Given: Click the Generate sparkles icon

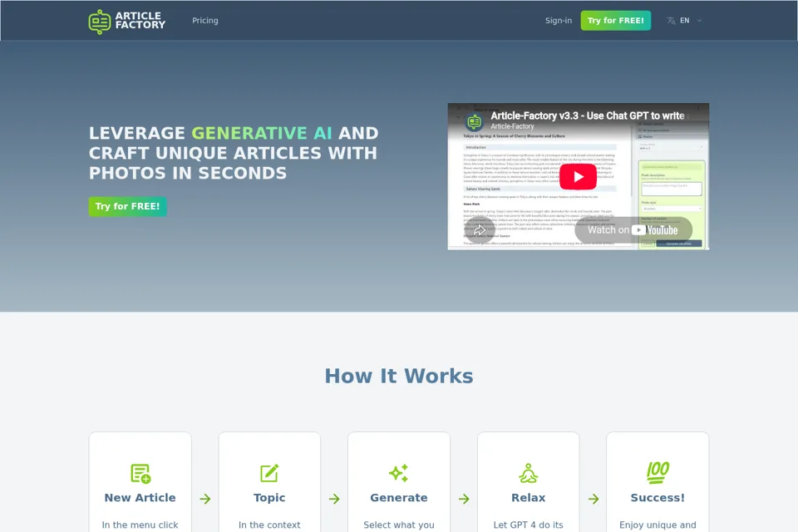Looking at the screenshot, I should point(398,473).
